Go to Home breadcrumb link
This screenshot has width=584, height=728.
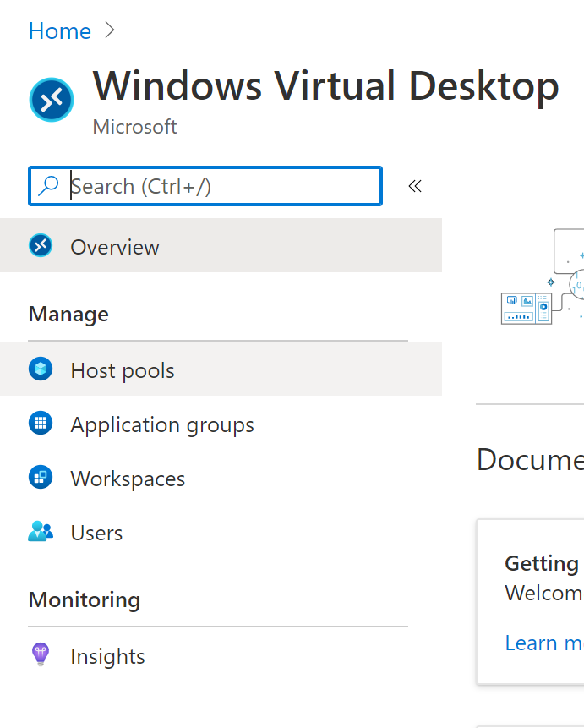(60, 31)
